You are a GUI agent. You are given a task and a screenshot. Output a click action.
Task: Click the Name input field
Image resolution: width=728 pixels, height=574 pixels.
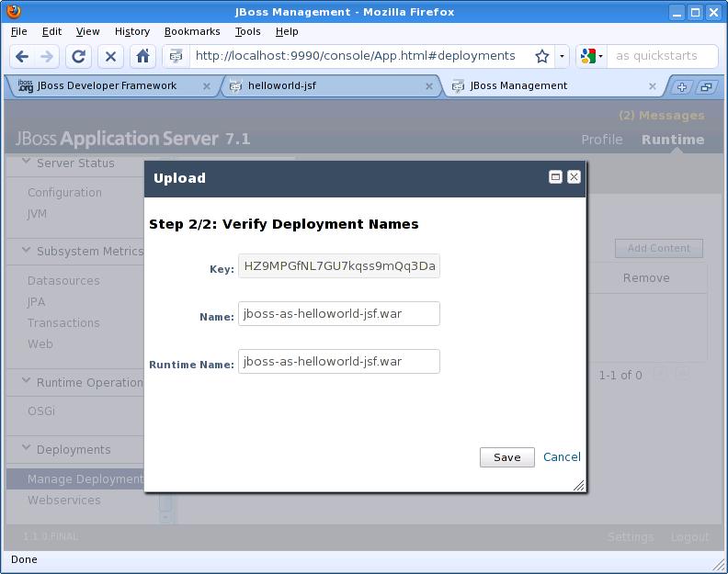[x=339, y=314]
